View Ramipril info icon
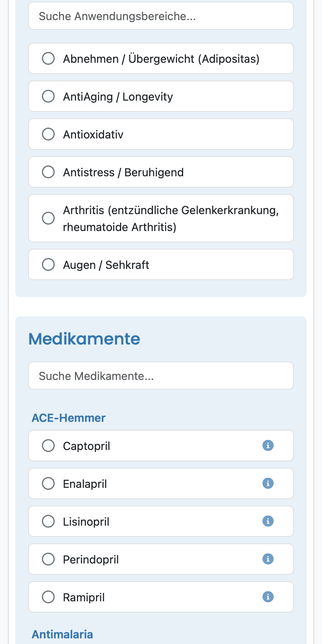 pyautogui.click(x=268, y=597)
